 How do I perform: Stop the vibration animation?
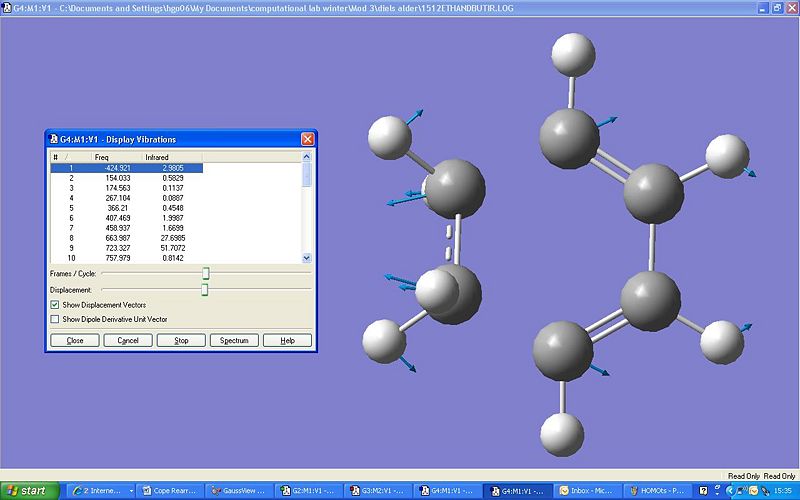click(x=181, y=340)
